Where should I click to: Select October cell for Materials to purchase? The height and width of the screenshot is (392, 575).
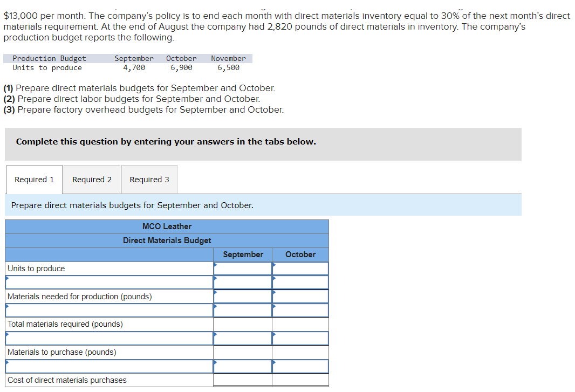point(300,352)
